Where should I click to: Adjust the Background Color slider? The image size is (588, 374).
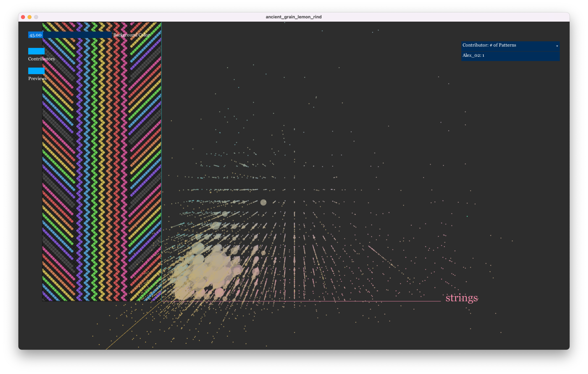click(x=70, y=35)
